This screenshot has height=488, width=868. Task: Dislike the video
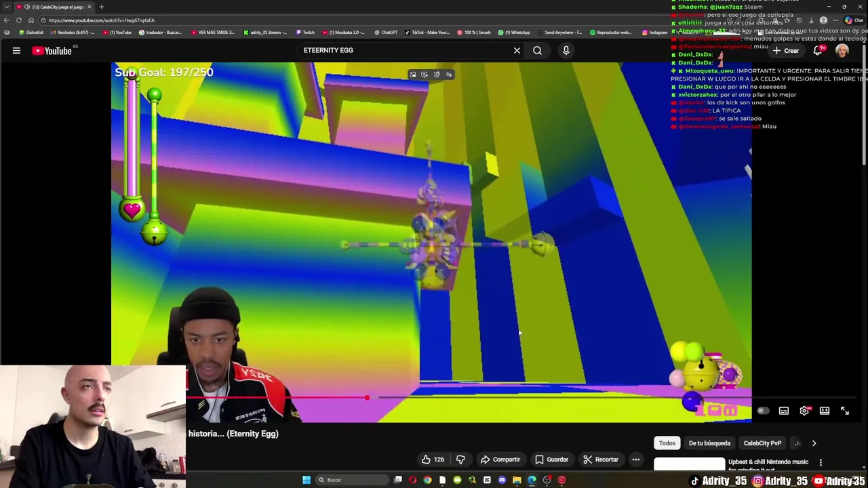[x=460, y=460]
